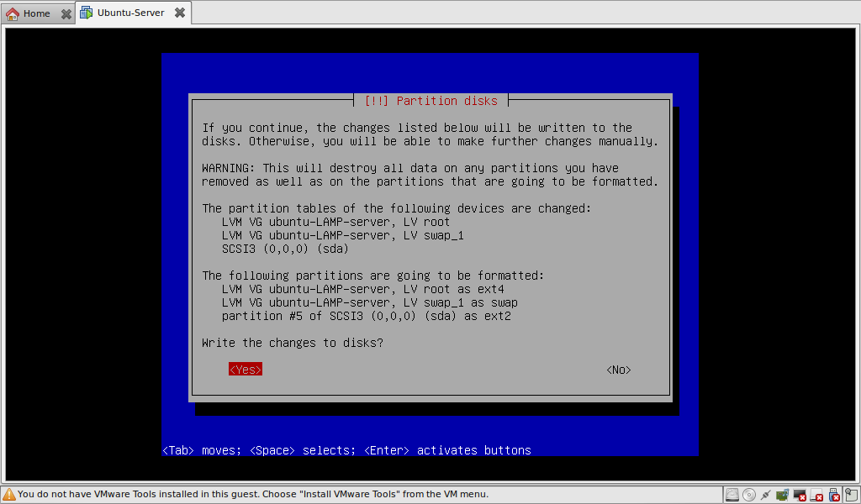
Task: Click the disconnected removable drive icon
Action: tap(816, 495)
